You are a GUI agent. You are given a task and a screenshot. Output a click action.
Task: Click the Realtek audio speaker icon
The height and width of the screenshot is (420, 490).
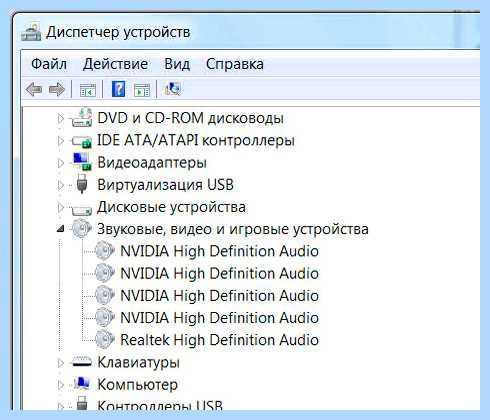(x=105, y=340)
